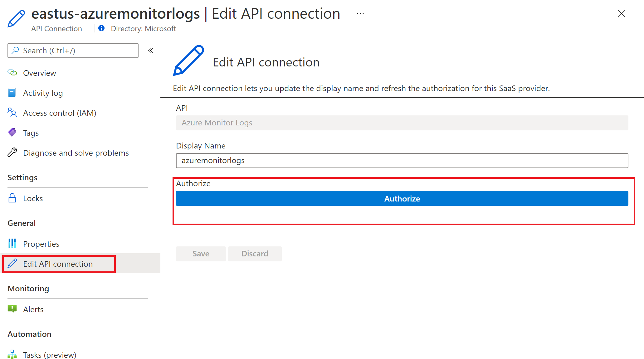The width and height of the screenshot is (644, 359).
Task: Collapse the sidebar with double chevron
Action: [x=150, y=51]
